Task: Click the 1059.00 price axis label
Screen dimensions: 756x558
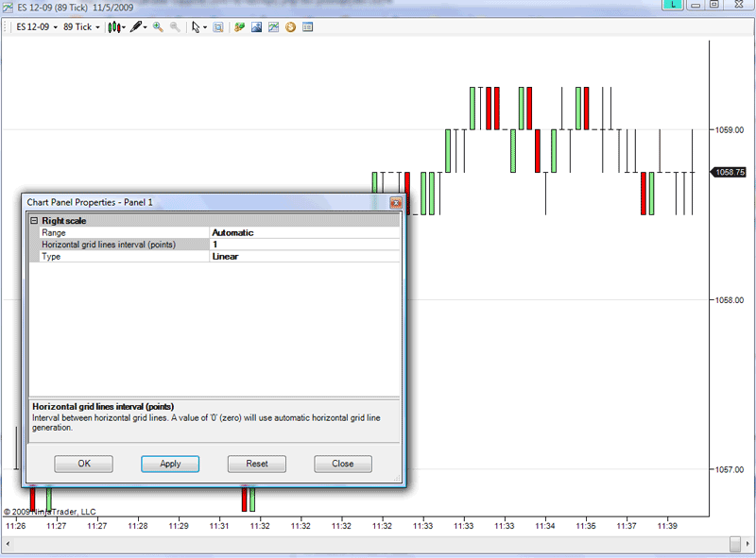Action: (729, 130)
